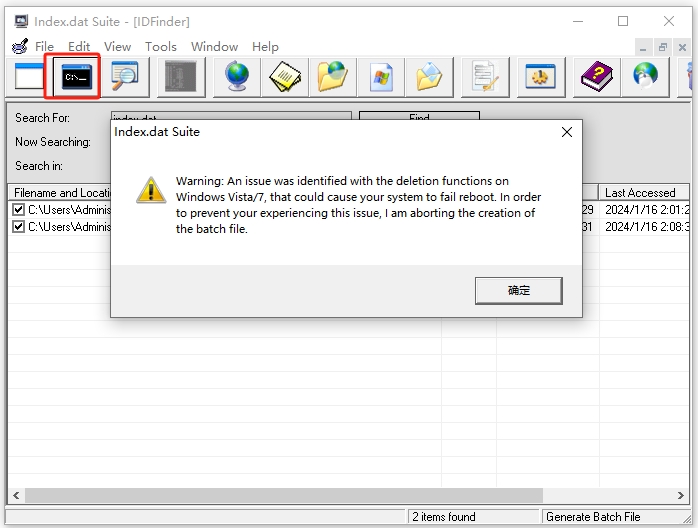The image size is (698, 528).
Task: Click the horizontal scrollbar thumb
Action: pyautogui.click(x=284, y=496)
